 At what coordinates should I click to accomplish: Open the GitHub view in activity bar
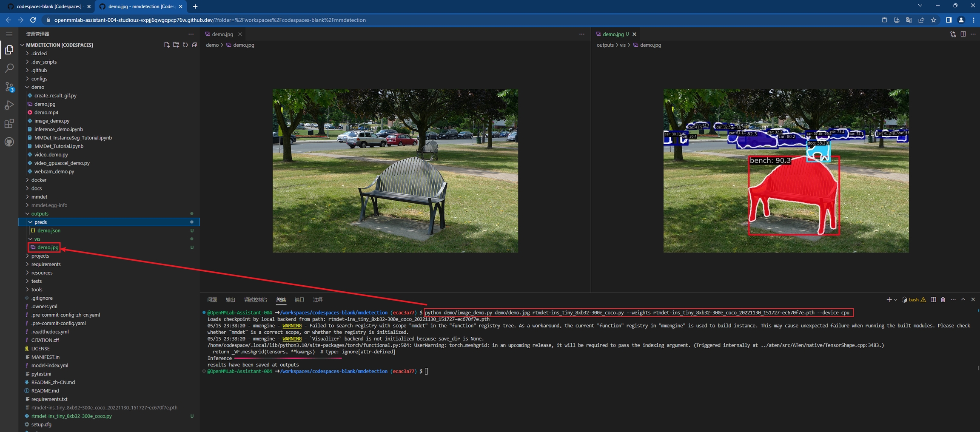[x=9, y=142]
